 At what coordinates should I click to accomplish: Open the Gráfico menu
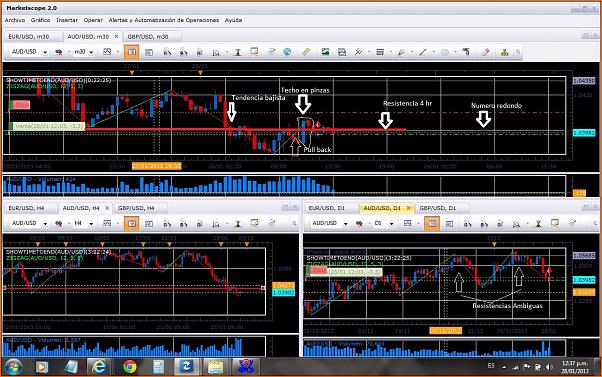coord(40,20)
